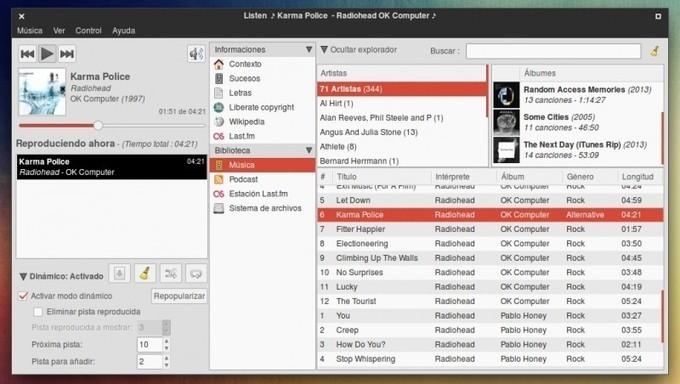Click the Karma Police album cover
The width and height of the screenshot is (680, 384).
pyautogui.click(x=42, y=92)
